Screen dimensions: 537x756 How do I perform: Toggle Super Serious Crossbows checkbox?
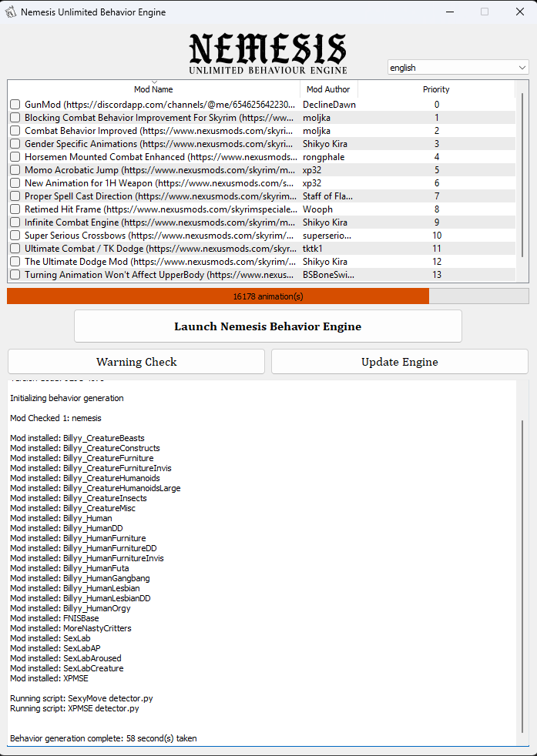[15, 236]
